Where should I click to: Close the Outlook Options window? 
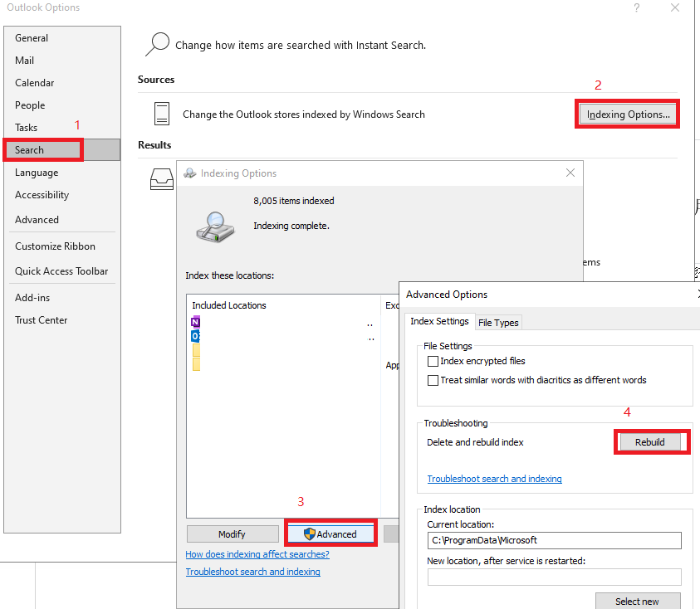675,7
